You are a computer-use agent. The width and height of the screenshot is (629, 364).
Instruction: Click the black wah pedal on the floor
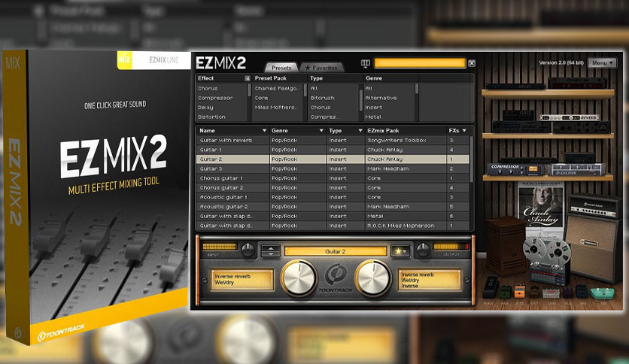point(491,287)
